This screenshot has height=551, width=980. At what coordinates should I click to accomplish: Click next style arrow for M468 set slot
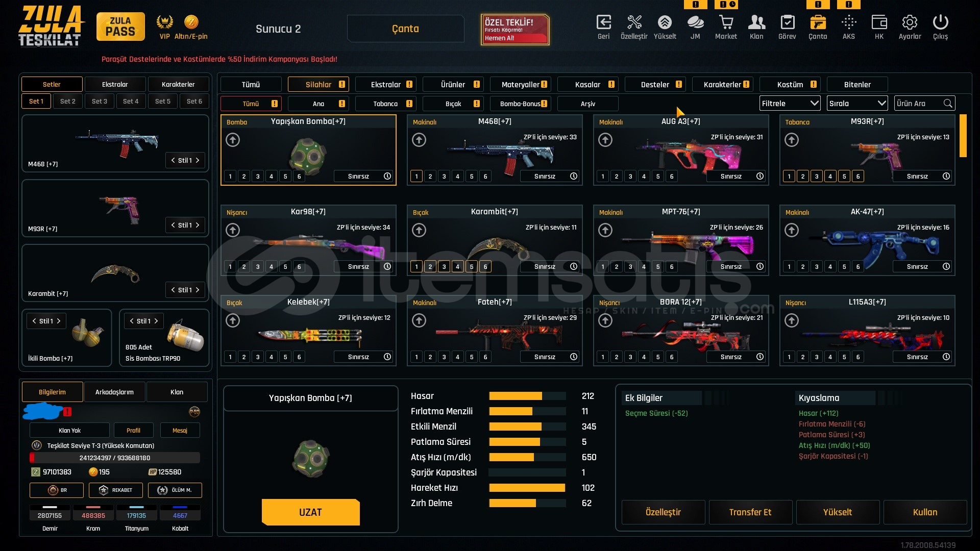pyautogui.click(x=198, y=160)
